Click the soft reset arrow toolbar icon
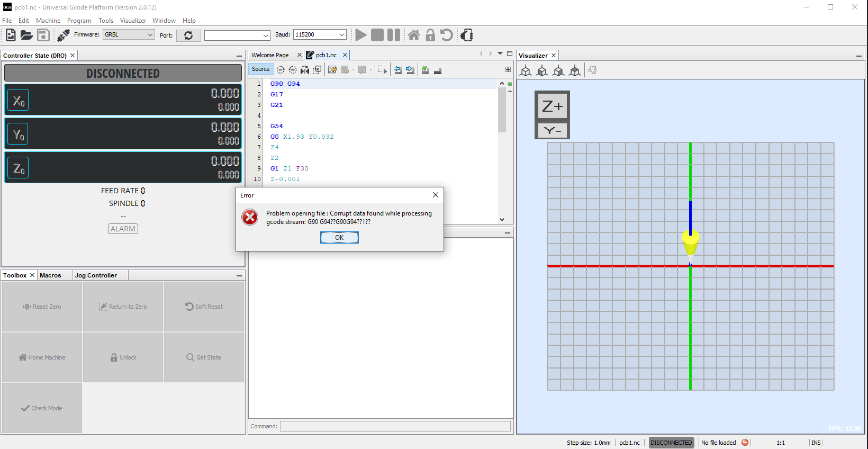 click(447, 35)
